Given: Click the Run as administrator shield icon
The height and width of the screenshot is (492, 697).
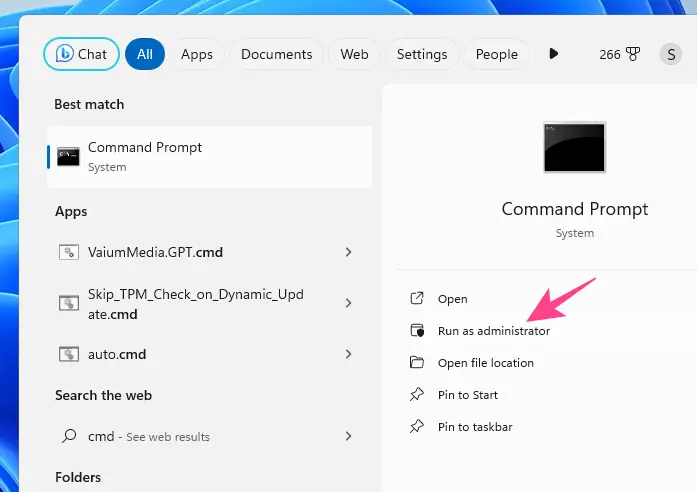Looking at the screenshot, I should click(x=417, y=330).
